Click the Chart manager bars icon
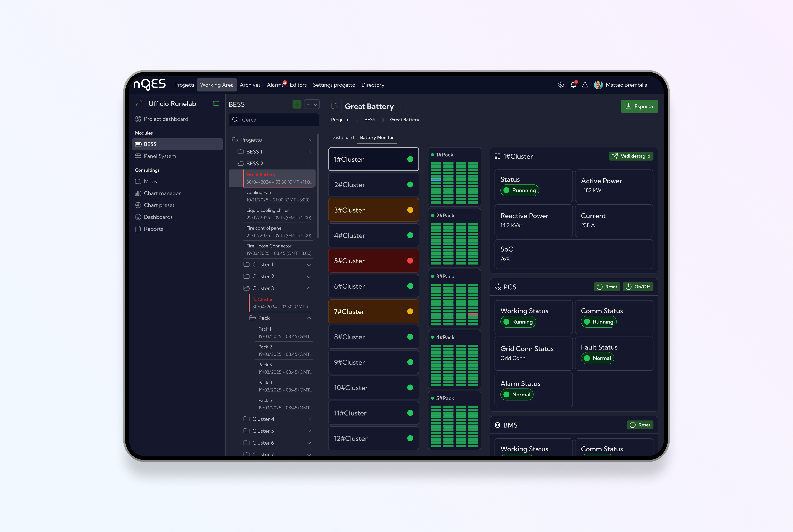This screenshot has width=793, height=532. click(138, 193)
